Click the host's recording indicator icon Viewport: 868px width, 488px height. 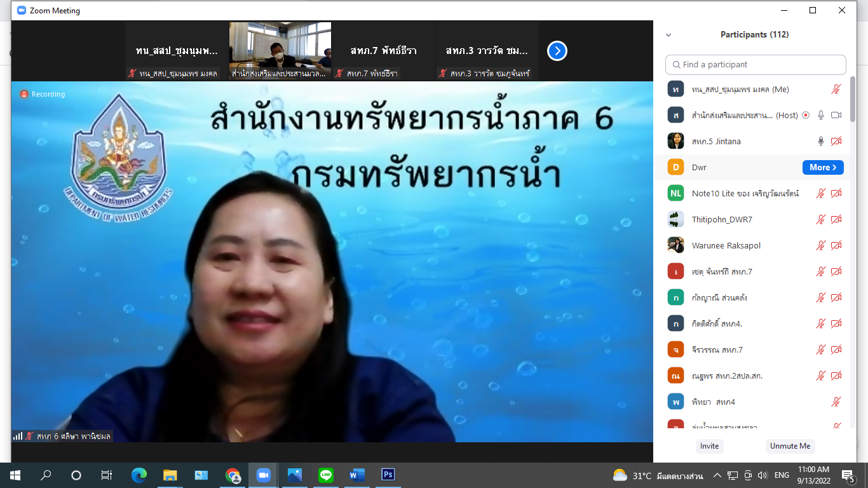tap(806, 116)
